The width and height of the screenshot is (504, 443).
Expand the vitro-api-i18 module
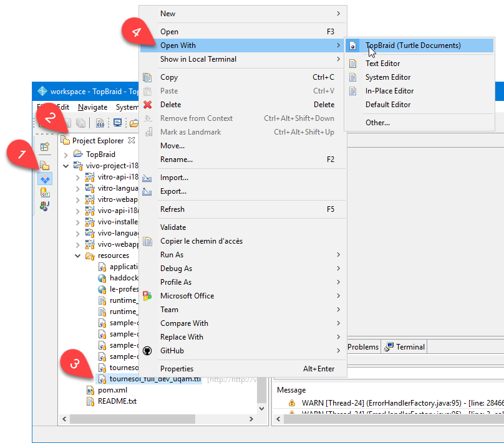[77, 177]
